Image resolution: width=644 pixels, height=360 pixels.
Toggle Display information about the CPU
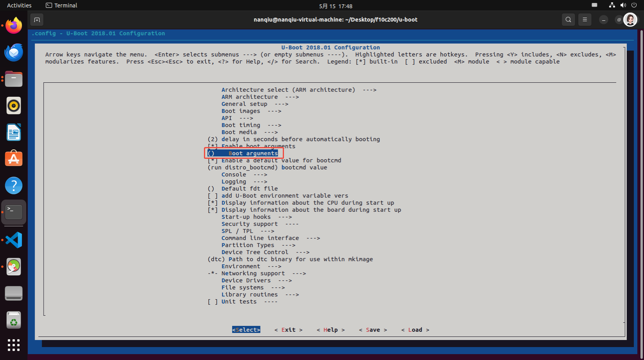pos(301,203)
